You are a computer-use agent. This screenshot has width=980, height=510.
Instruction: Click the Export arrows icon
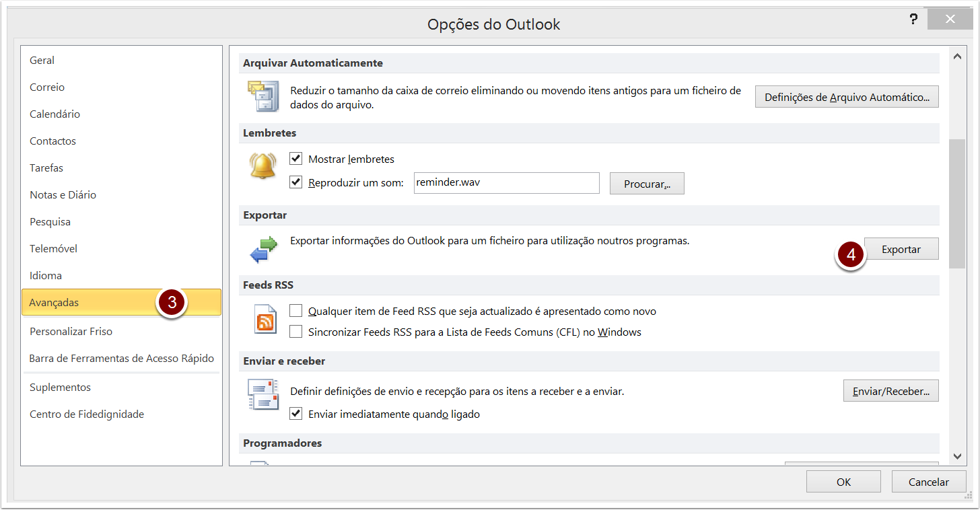point(263,250)
